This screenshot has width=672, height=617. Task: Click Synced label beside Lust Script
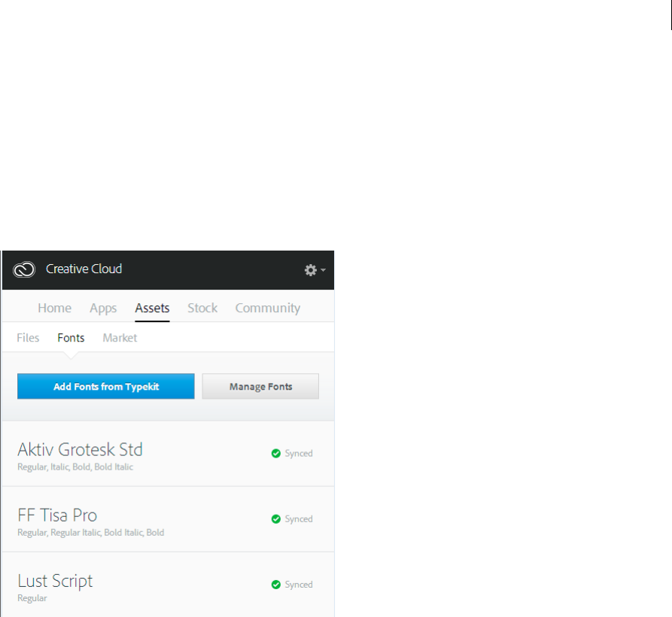point(299,585)
